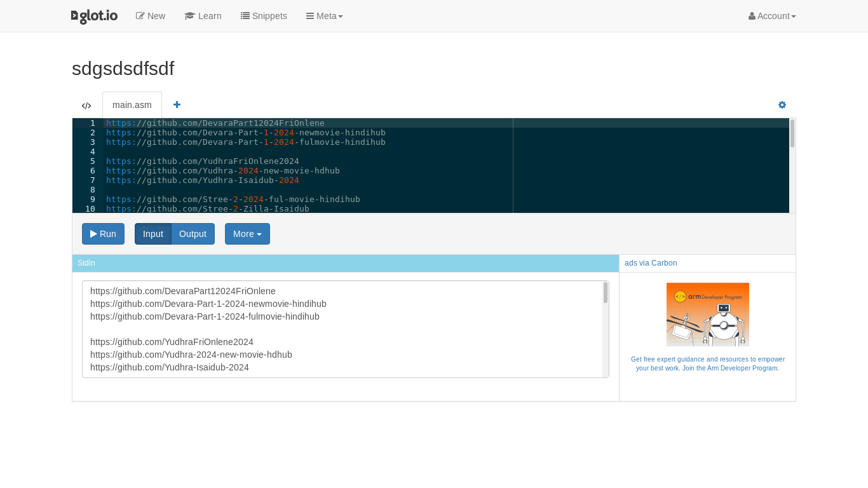Click Stdin line YudhraFriOnlene2024

click(172, 342)
